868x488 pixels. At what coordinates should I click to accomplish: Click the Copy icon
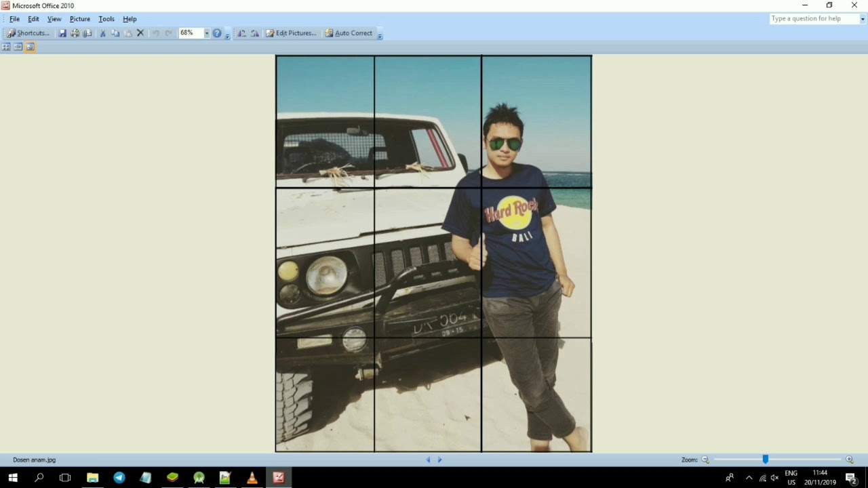point(115,33)
